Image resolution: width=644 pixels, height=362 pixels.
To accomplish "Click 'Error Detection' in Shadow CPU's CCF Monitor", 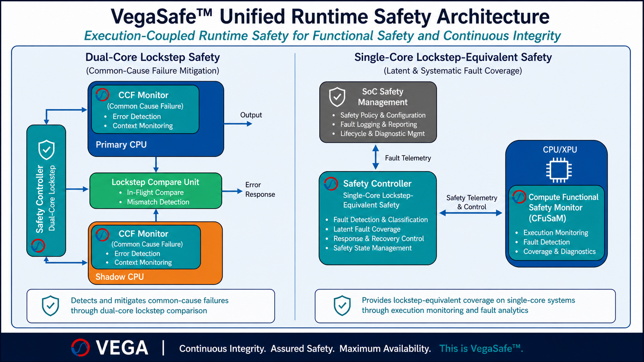I will 137,254.
